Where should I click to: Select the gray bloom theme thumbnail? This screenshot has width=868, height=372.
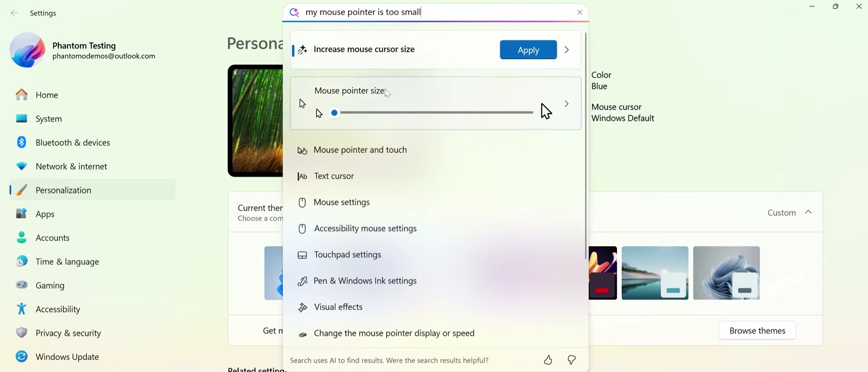(727, 273)
